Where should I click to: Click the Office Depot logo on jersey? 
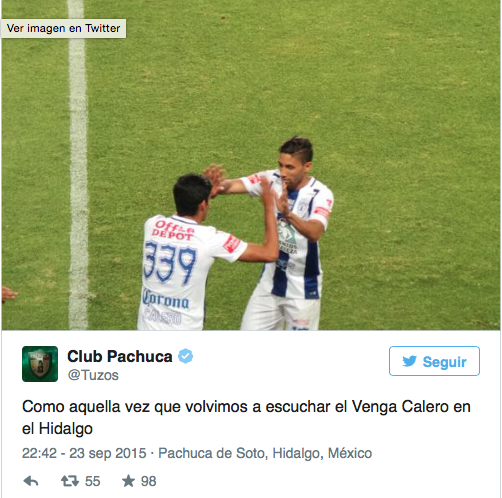point(173,230)
